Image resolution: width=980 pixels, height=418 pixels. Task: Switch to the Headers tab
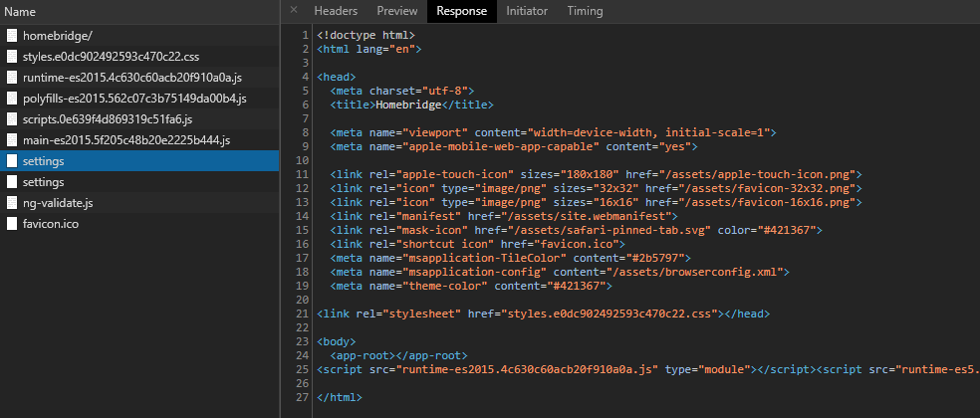(x=336, y=11)
